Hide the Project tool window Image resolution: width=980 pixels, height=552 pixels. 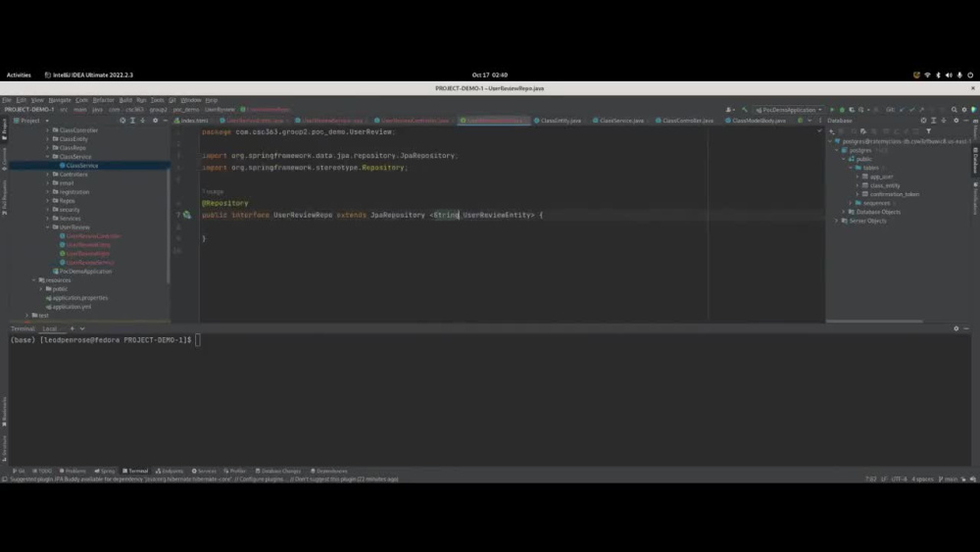point(165,121)
